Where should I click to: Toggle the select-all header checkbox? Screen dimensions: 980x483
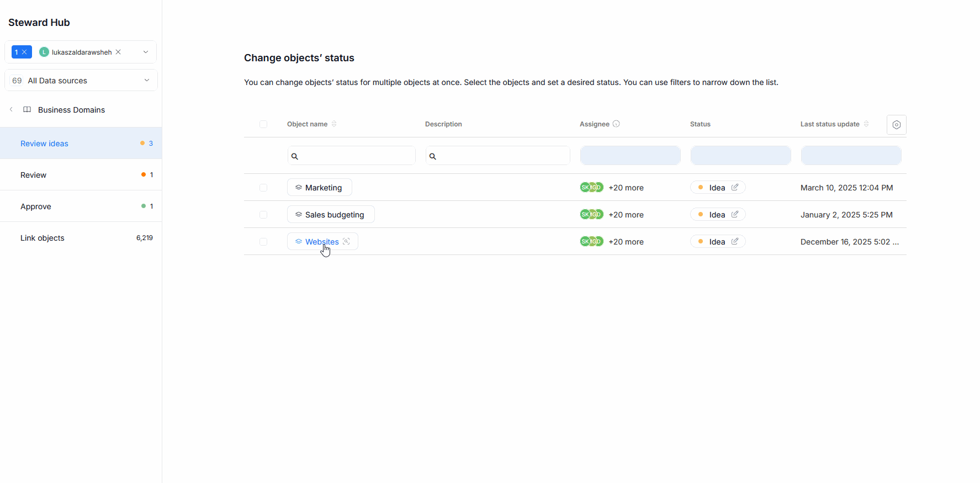[x=263, y=124]
